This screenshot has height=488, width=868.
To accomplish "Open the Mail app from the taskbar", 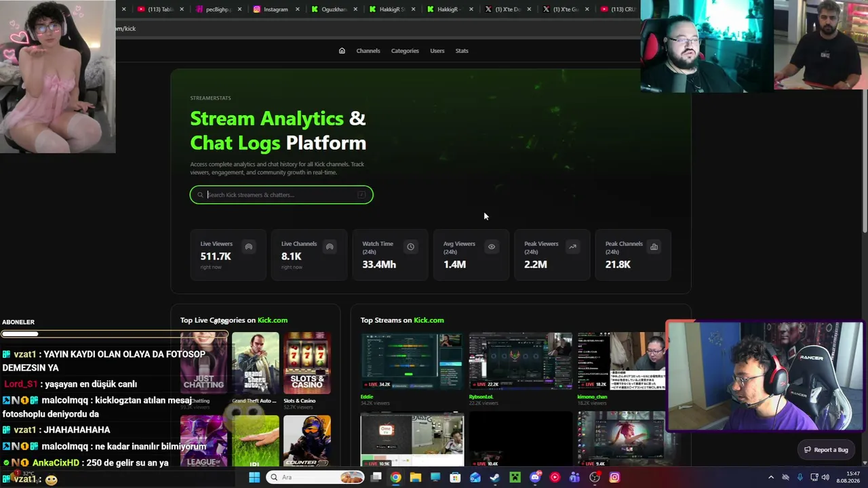I will [475, 477].
